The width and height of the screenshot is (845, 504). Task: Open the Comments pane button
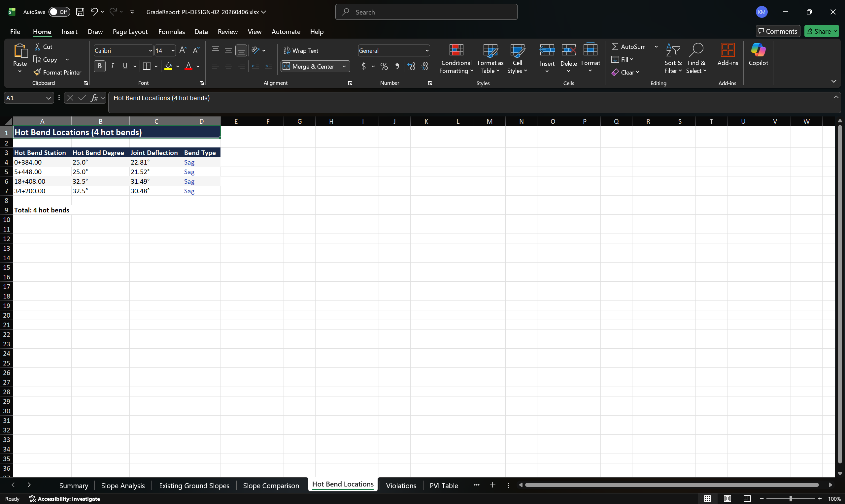tap(777, 31)
